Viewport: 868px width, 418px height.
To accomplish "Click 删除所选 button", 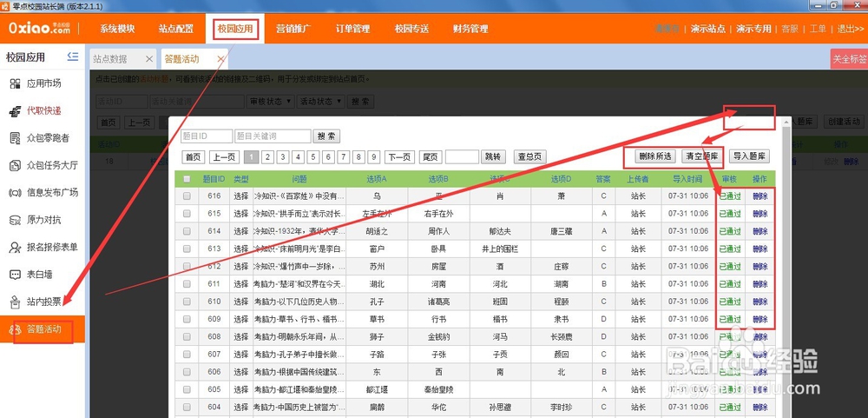I will 654,156.
